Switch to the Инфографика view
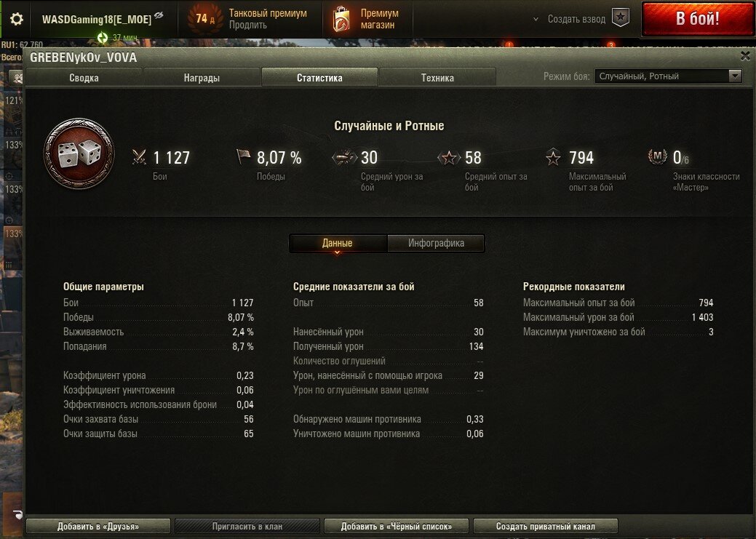The width and height of the screenshot is (756, 539). coord(436,243)
